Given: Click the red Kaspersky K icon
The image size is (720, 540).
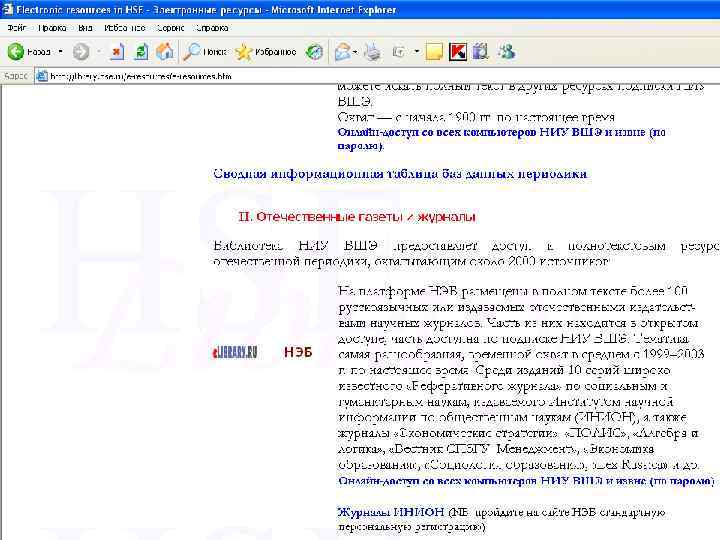Looking at the screenshot, I should coord(457,52).
